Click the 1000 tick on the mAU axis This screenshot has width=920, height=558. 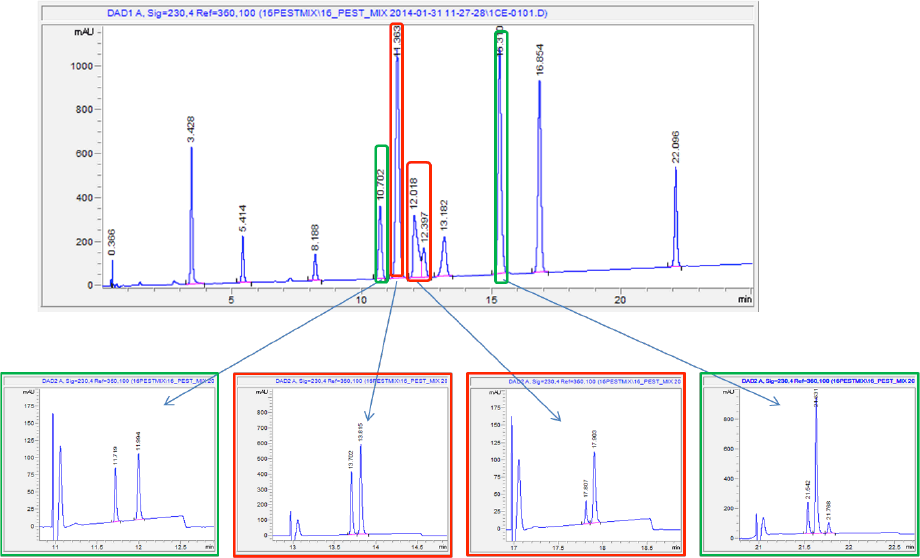pos(82,66)
